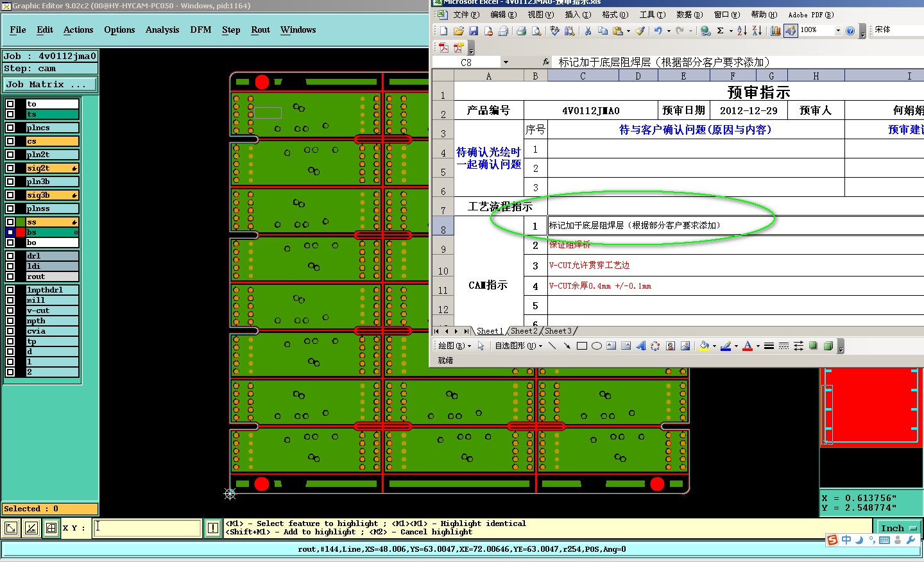
Task: Click the X Y coordinate input field
Action: (x=148, y=528)
